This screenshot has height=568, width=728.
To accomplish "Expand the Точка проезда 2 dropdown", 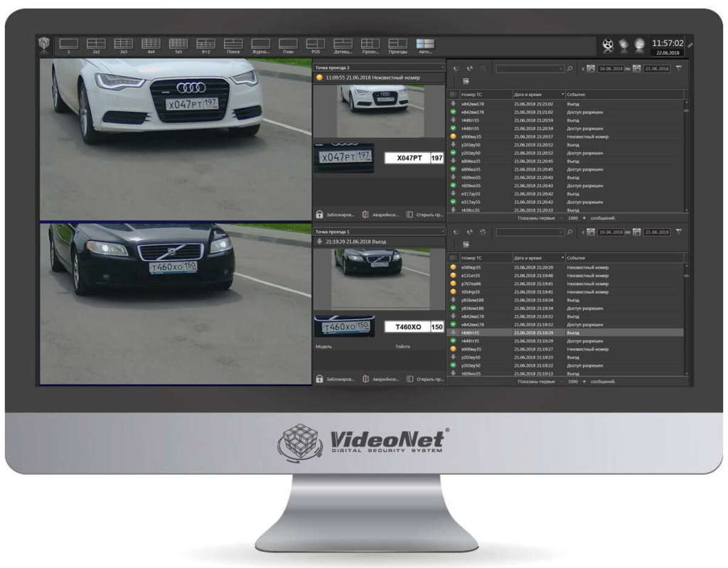I will [379, 68].
